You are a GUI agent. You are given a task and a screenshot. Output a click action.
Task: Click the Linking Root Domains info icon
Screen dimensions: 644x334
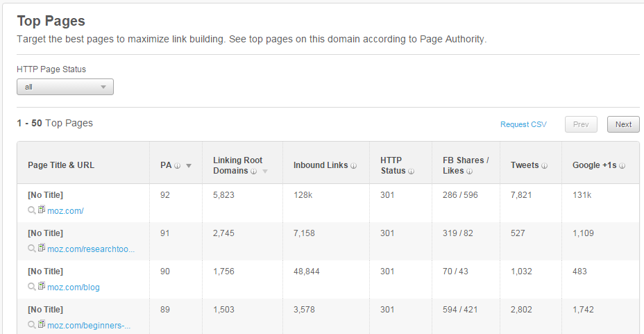(254, 172)
